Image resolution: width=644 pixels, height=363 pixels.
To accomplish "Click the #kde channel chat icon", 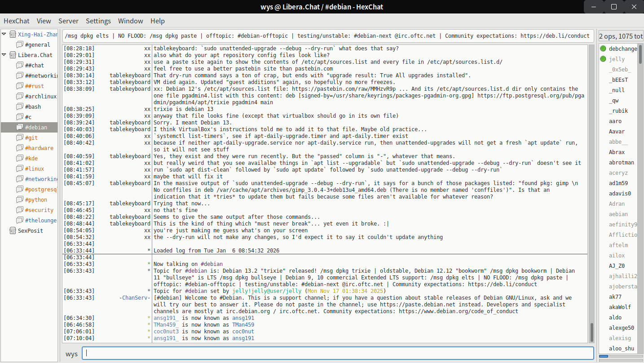I will [19, 159].
